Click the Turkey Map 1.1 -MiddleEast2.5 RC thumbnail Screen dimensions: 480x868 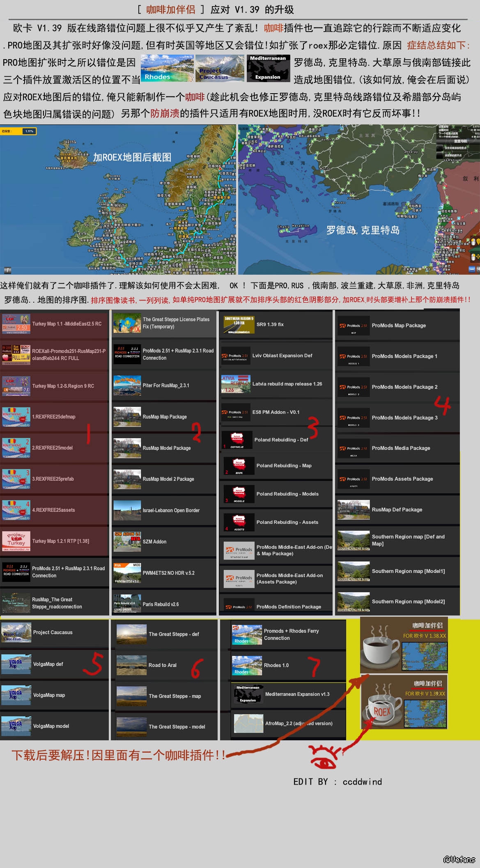[16, 324]
